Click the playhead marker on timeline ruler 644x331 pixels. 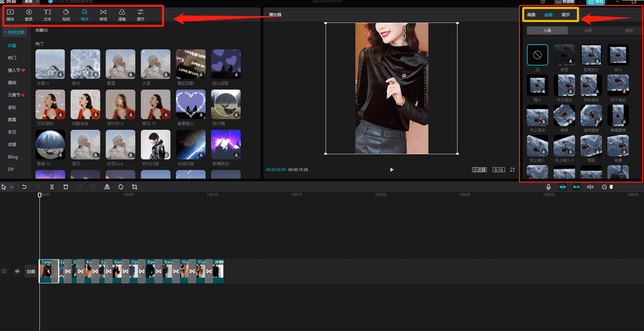pos(40,195)
